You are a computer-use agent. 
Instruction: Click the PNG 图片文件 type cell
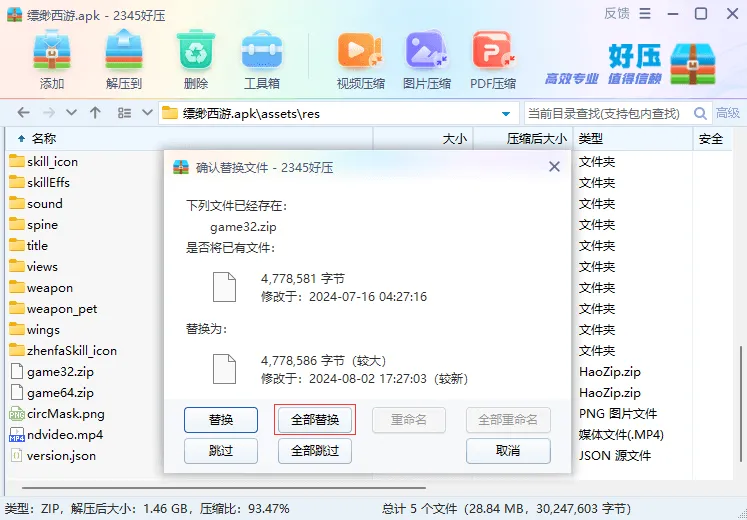(x=618, y=414)
